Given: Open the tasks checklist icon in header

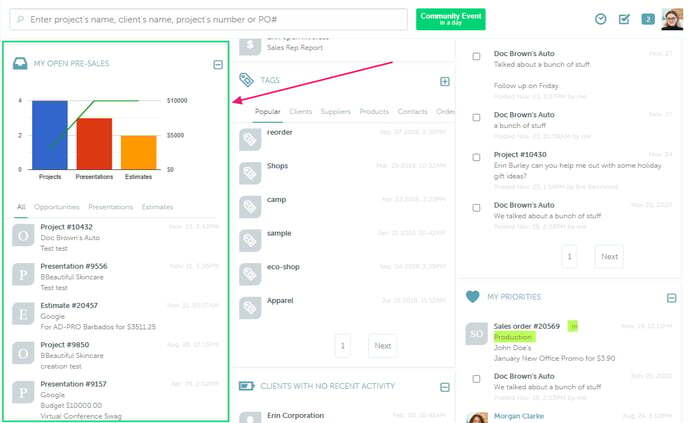Looking at the screenshot, I should point(625,19).
